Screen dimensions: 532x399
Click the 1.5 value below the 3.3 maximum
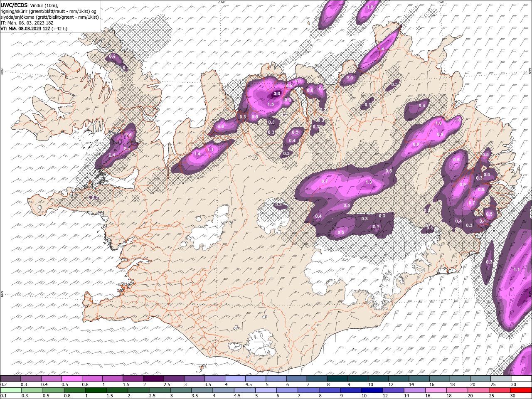click(x=271, y=104)
